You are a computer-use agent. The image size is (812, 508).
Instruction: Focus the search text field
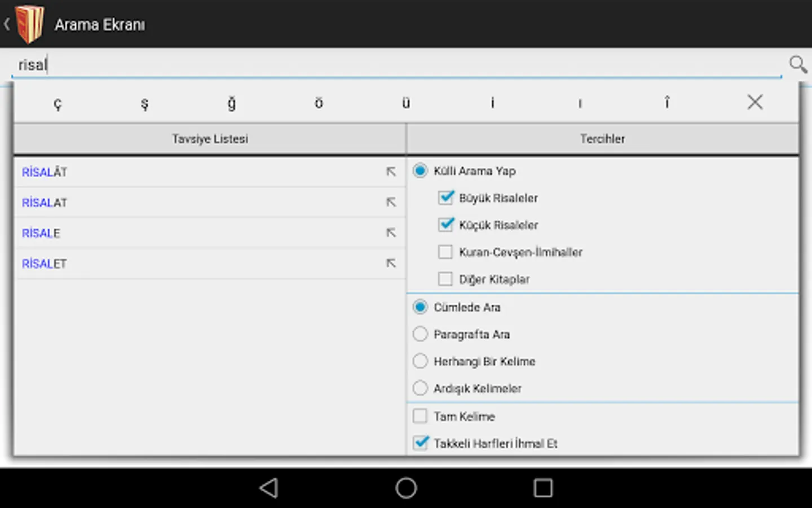pos(396,65)
